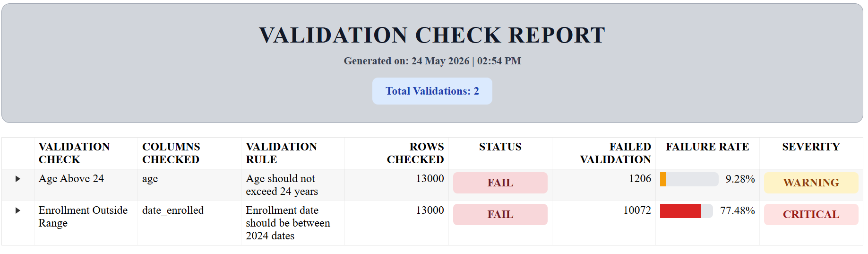Select the WARNING severity badge
Screen dimensions: 868x254
coord(811,183)
